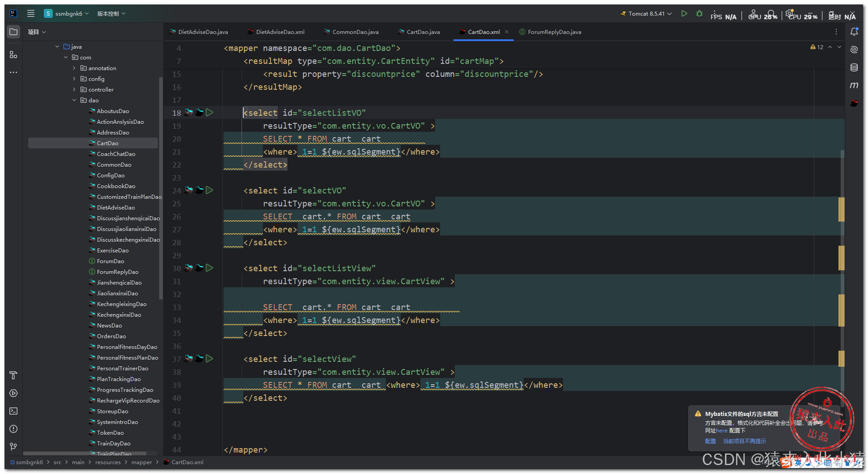Open the AI assistant spiral tool window
Viewport: 868px width, 474px height.
click(x=854, y=50)
